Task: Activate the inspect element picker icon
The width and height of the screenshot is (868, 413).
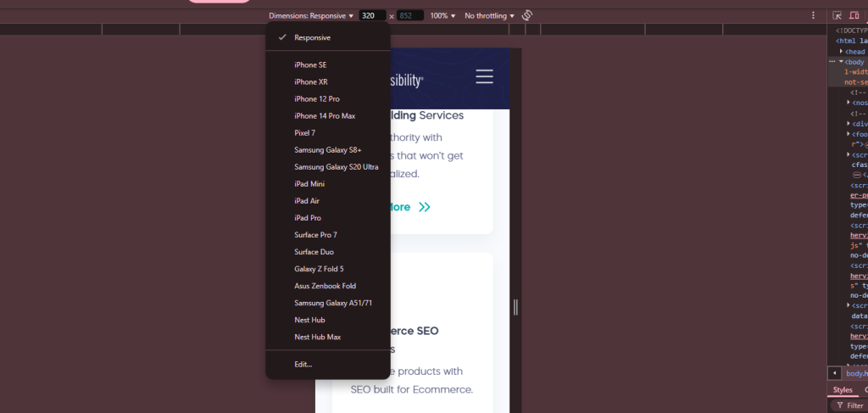Action: click(837, 15)
